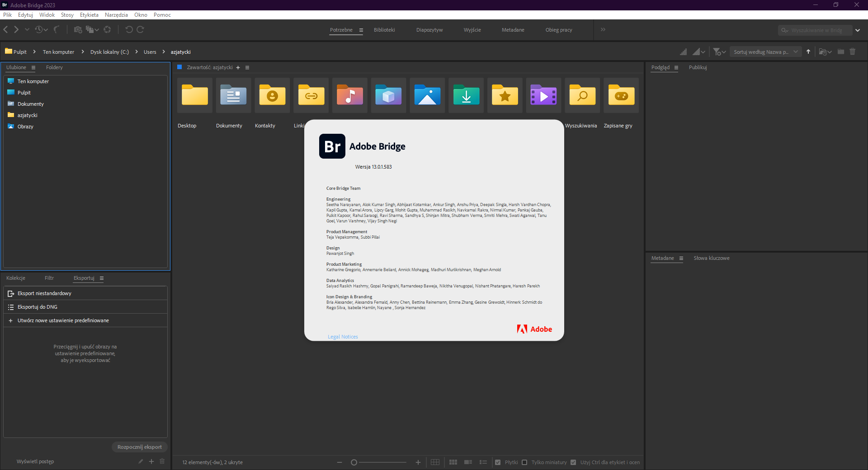Open the Stosy menu
Viewport: 868px width, 470px height.
pos(67,15)
